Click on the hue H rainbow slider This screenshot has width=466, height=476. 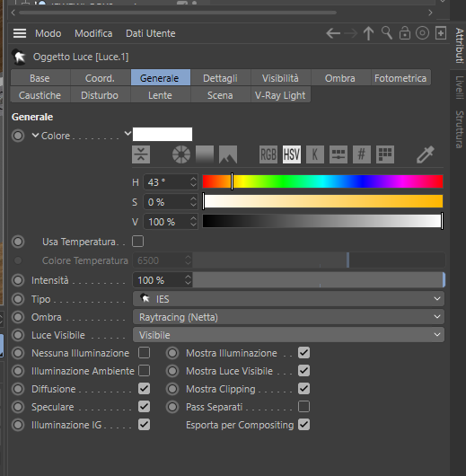[322, 181]
